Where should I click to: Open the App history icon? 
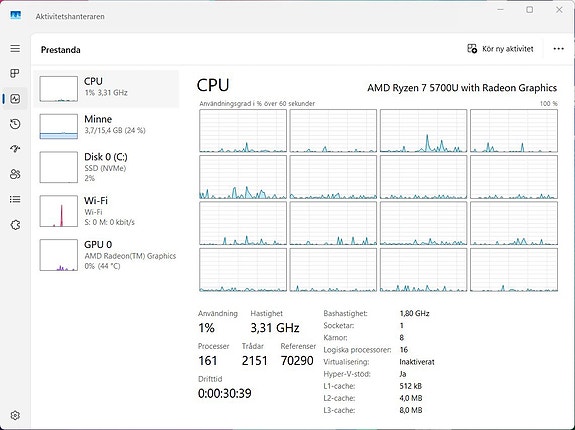coord(15,124)
